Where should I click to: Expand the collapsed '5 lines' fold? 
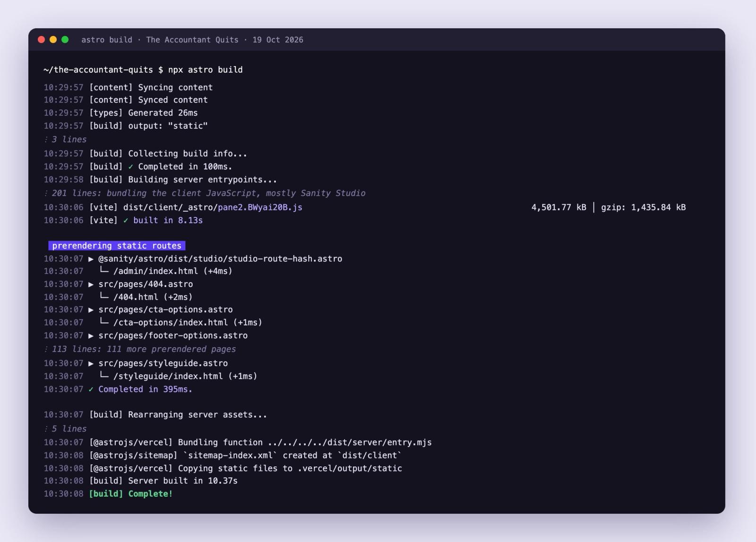click(65, 429)
